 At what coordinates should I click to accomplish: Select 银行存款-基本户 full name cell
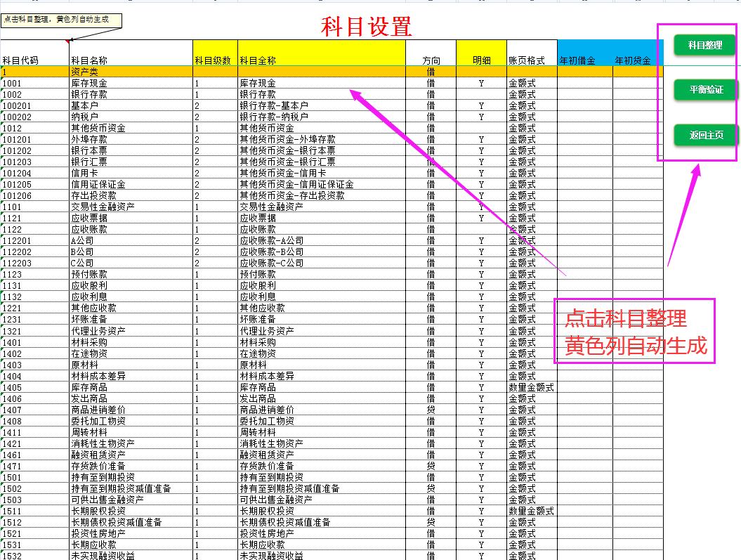(x=322, y=105)
